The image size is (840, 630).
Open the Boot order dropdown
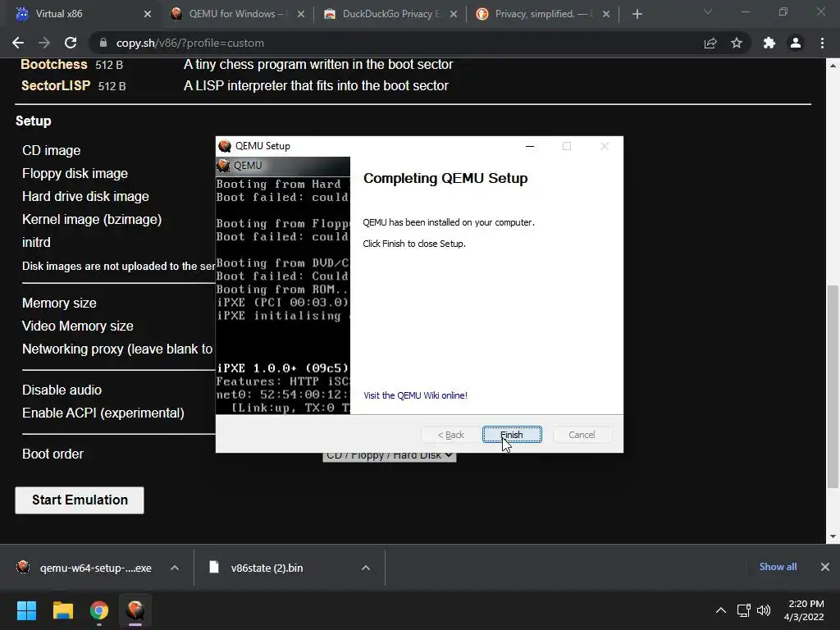tap(390, 456)
